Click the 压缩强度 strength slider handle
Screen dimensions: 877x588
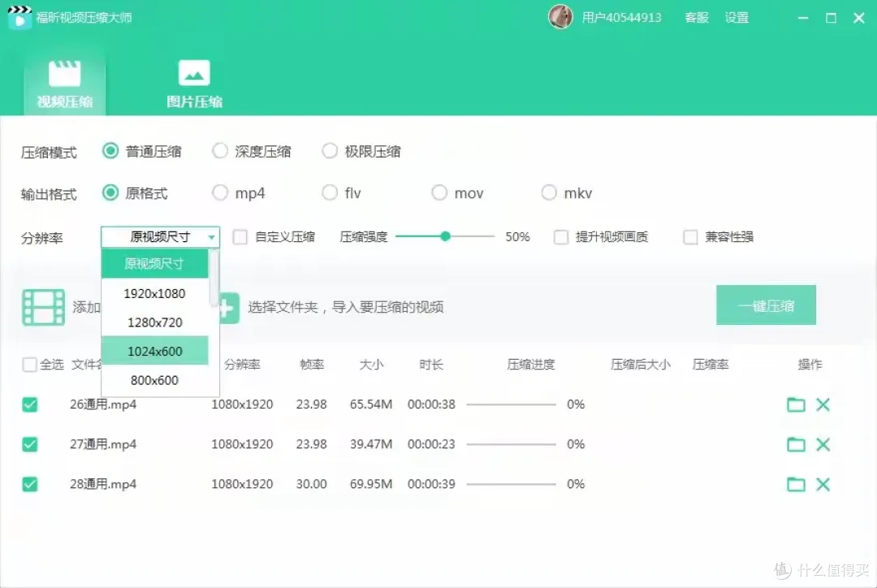click(445, 236)
